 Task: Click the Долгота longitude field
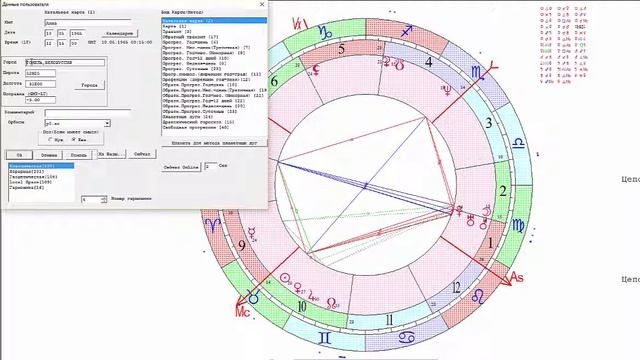pyautogui.click(x=40, y=84)
